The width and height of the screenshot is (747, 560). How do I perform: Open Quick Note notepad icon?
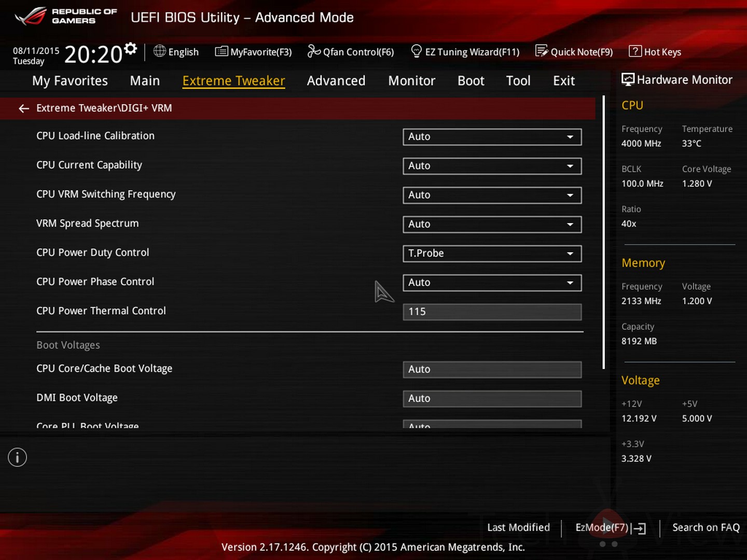542,51
